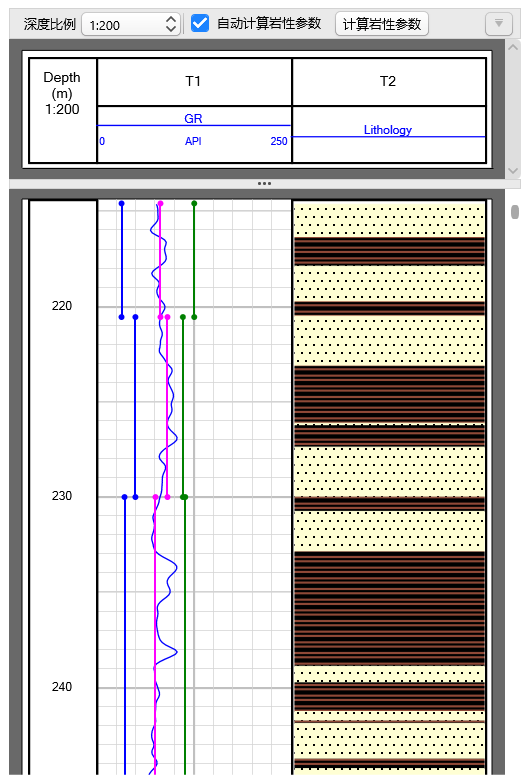
Task: Click the T1 track header
Action: coord(193,81)
